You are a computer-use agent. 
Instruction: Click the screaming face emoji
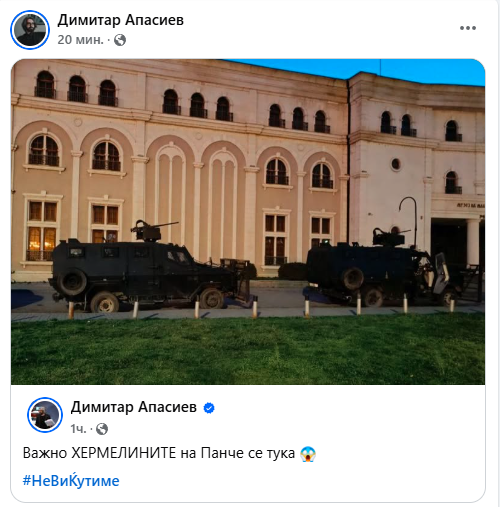pos(308,454)
